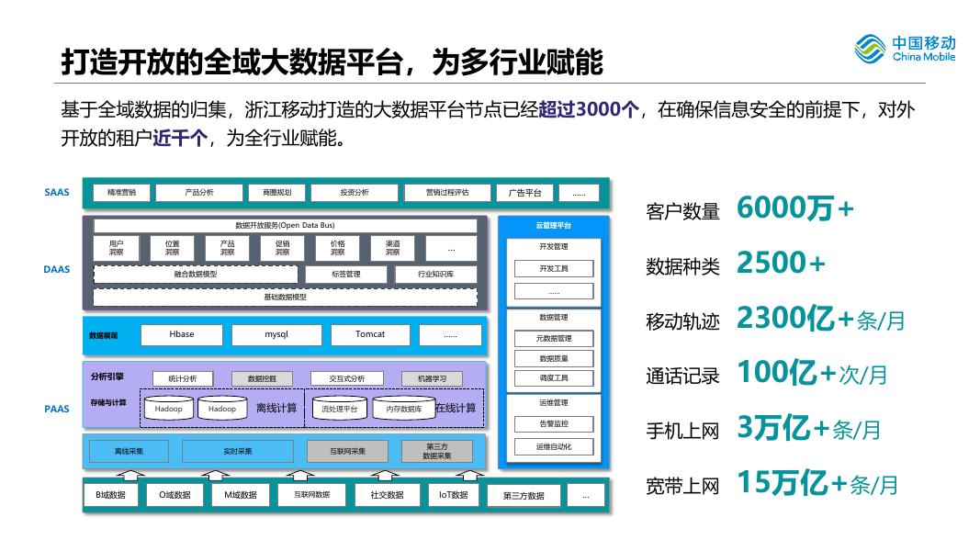Select the O域数据 box
Screen dimensions: 980x551
point(175,495)
